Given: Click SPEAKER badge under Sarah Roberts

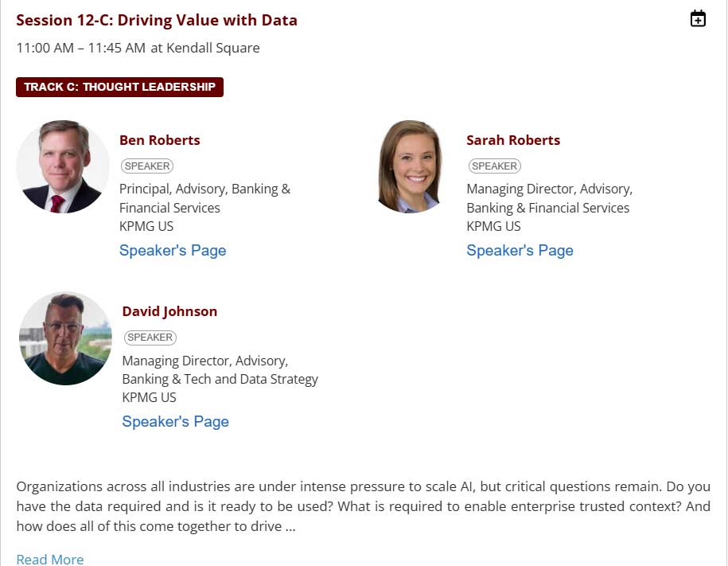Looking at the screenshot, I should click(x=494, y=166).
